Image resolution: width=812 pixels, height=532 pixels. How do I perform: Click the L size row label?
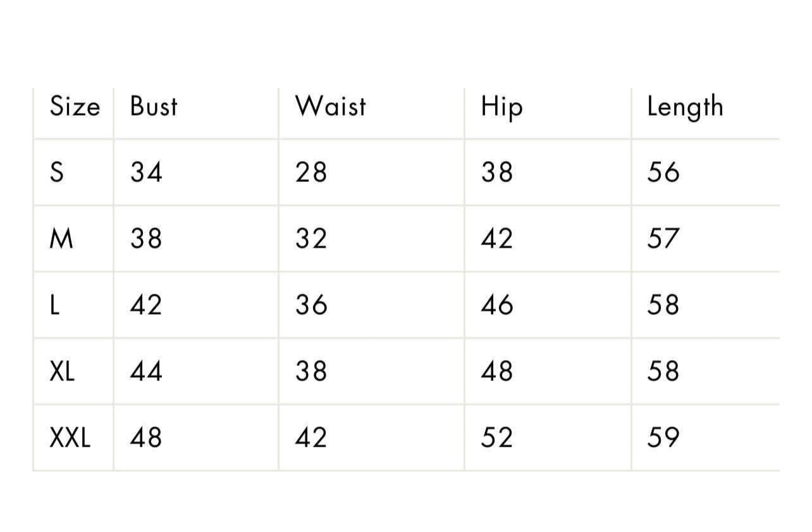tap(55, 305)
